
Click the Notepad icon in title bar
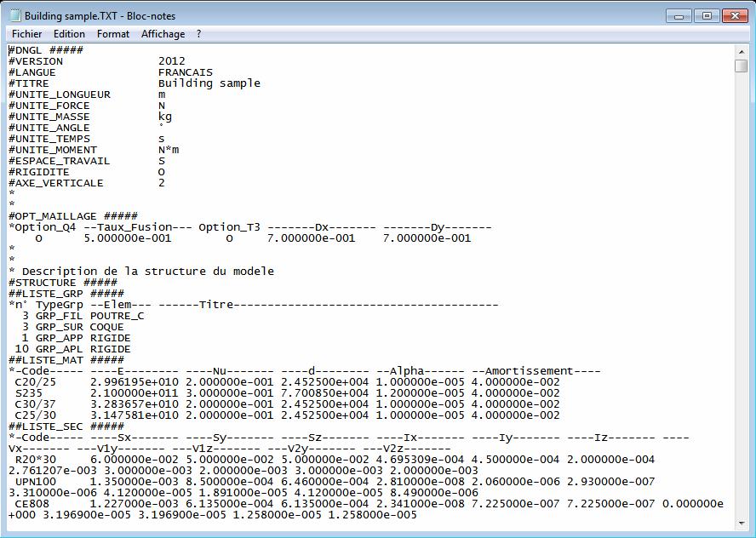(15, 16)
